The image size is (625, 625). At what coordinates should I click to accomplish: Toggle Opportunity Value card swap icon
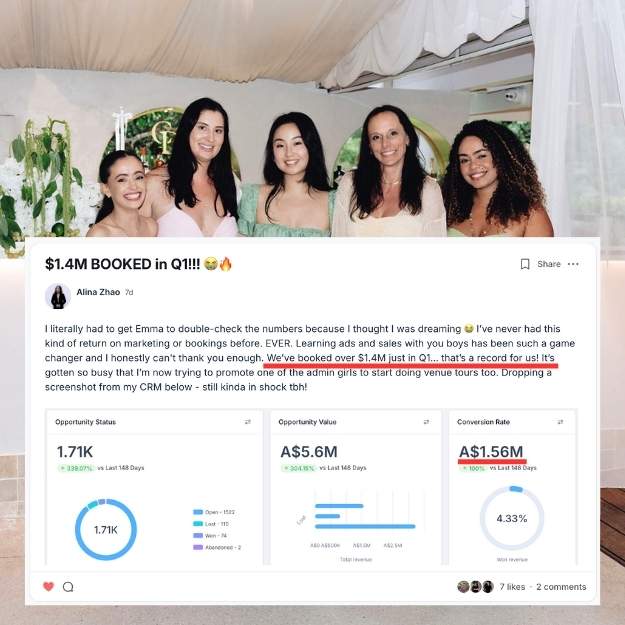pos(426,422)
